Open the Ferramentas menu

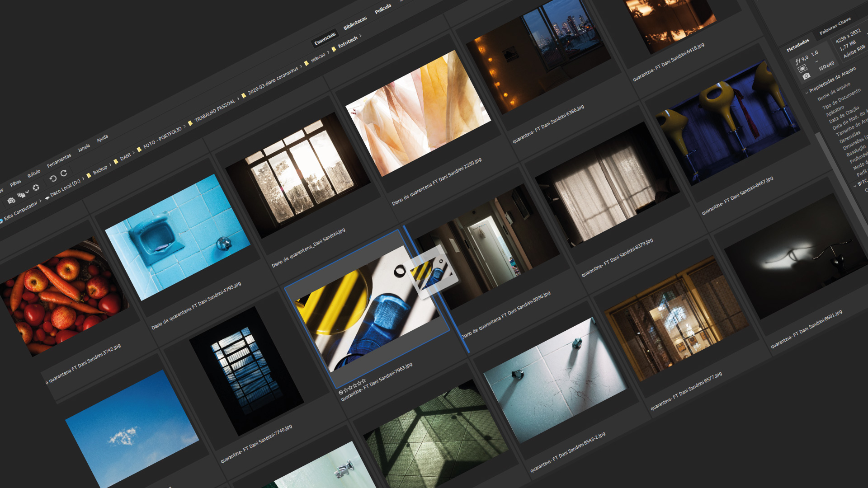coord(59,160)
